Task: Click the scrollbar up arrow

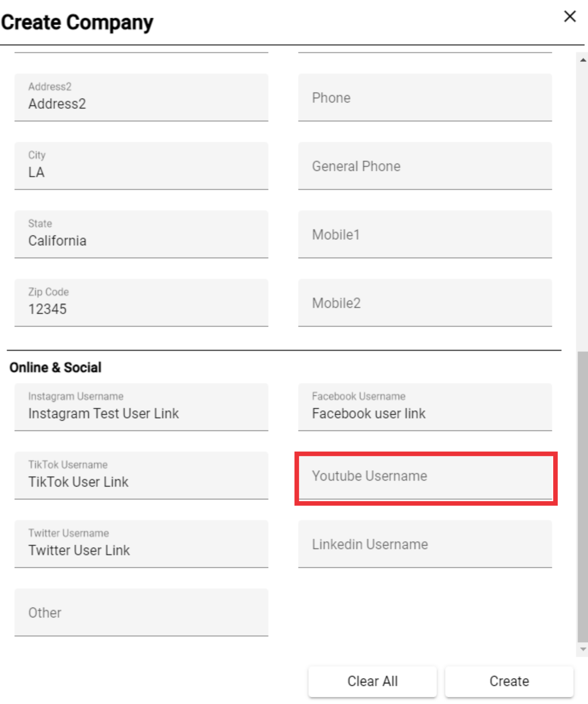Action: tap(583, 60)
